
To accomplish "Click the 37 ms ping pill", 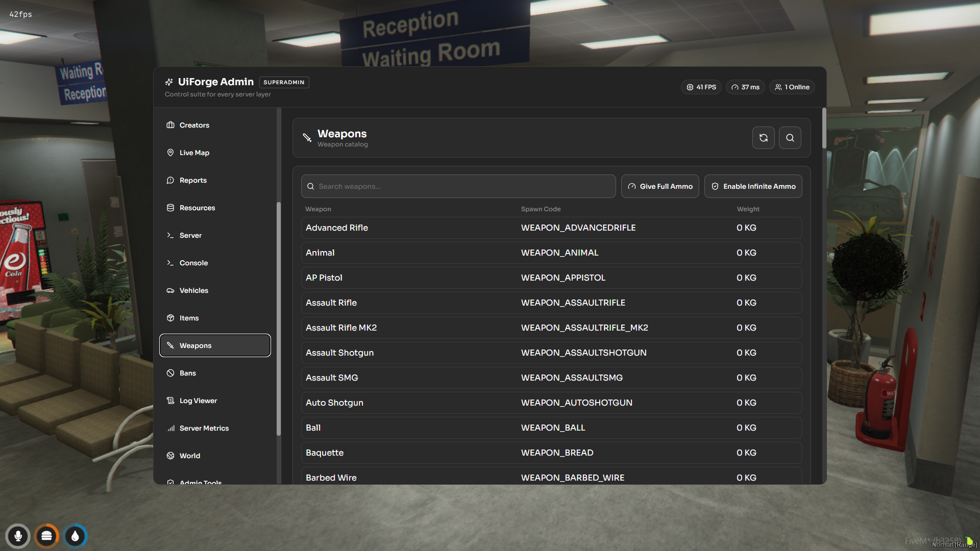I will coord(745,87).
